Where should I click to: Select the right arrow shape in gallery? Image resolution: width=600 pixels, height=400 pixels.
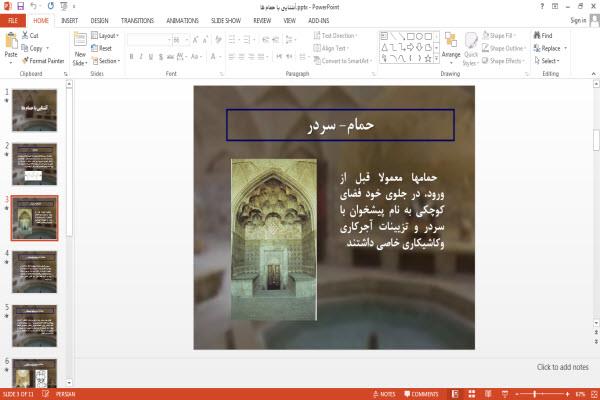(411, 47)
